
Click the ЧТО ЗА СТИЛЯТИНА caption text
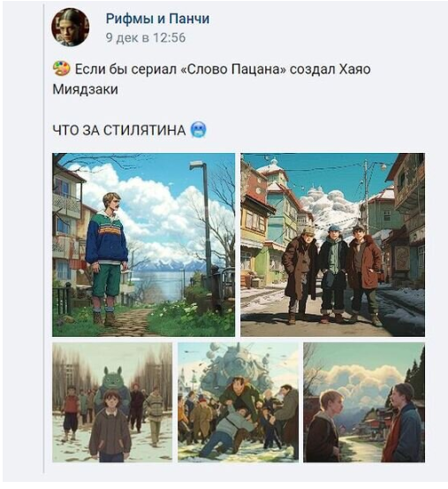pyautogui.click(x=119, y=130)
